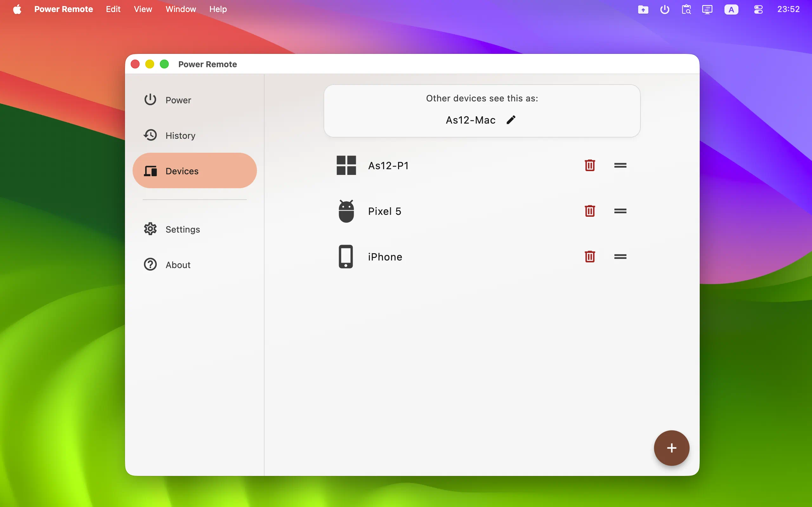Select the Devices sidebar item
This screenshot has height=507, width=812.
tap(195, 171)
